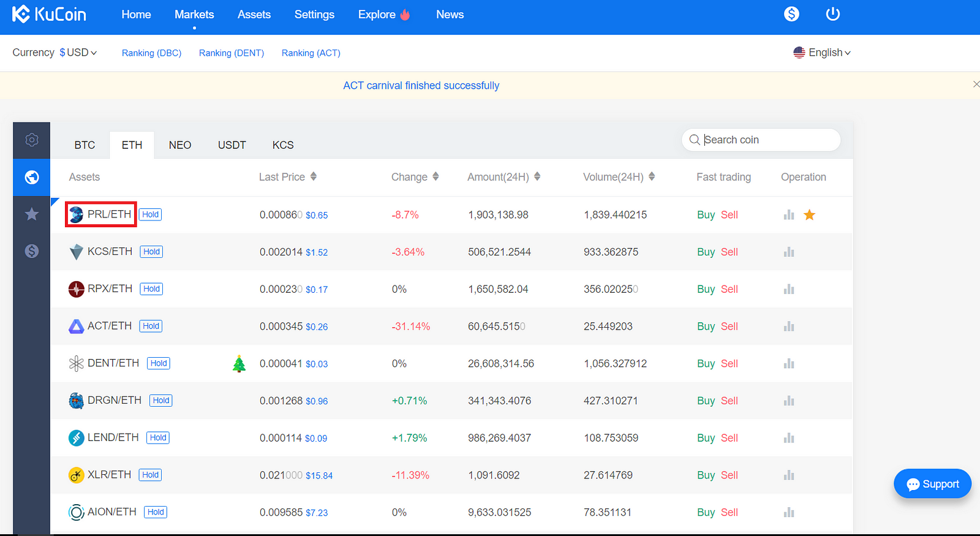Open the dollar account icon in header

coord(791,14)
